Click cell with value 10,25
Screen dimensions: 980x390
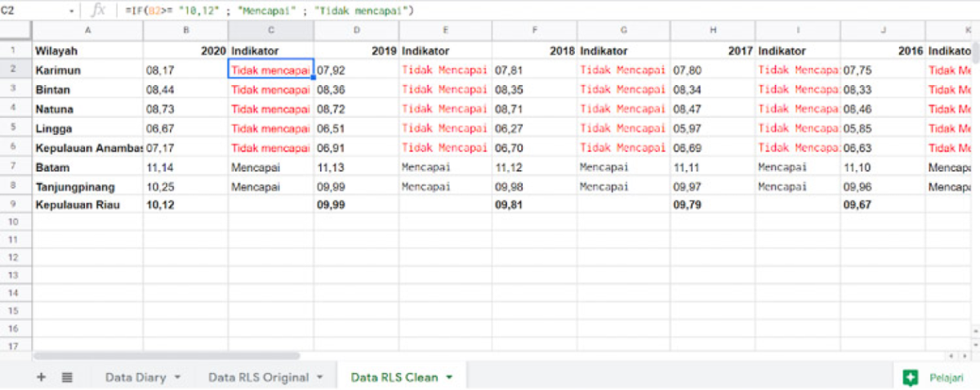coord(186,186)
